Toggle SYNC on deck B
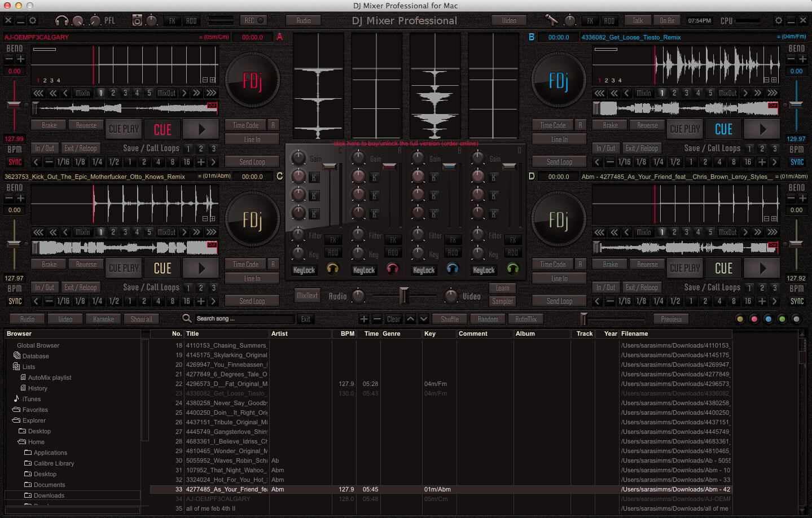Screen dimensions: 812x518 797,162
